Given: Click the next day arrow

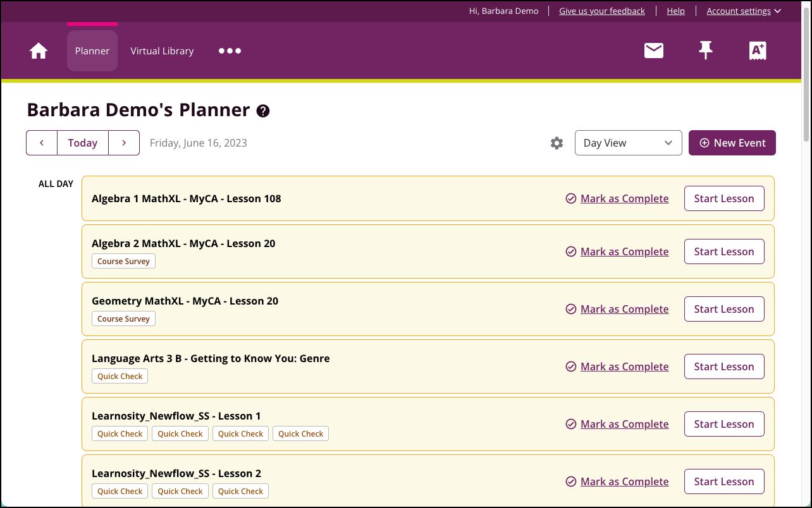Looking at the screenshot, I should tap(124, 143).
